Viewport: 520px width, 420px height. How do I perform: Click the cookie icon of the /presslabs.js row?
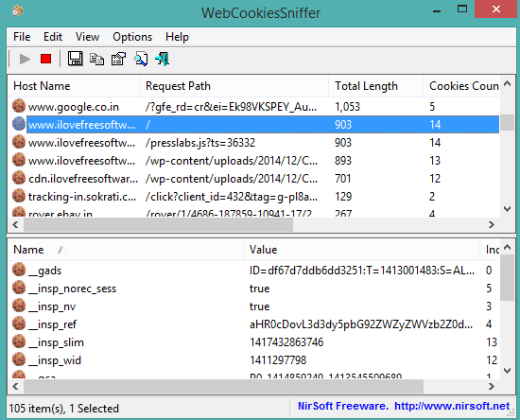click(19, 142)
